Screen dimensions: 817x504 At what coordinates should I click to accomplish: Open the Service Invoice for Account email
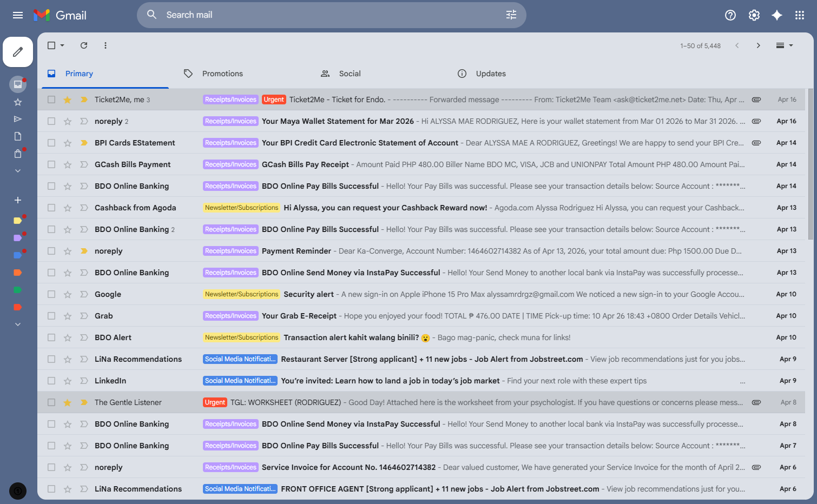tap(421, 467)
